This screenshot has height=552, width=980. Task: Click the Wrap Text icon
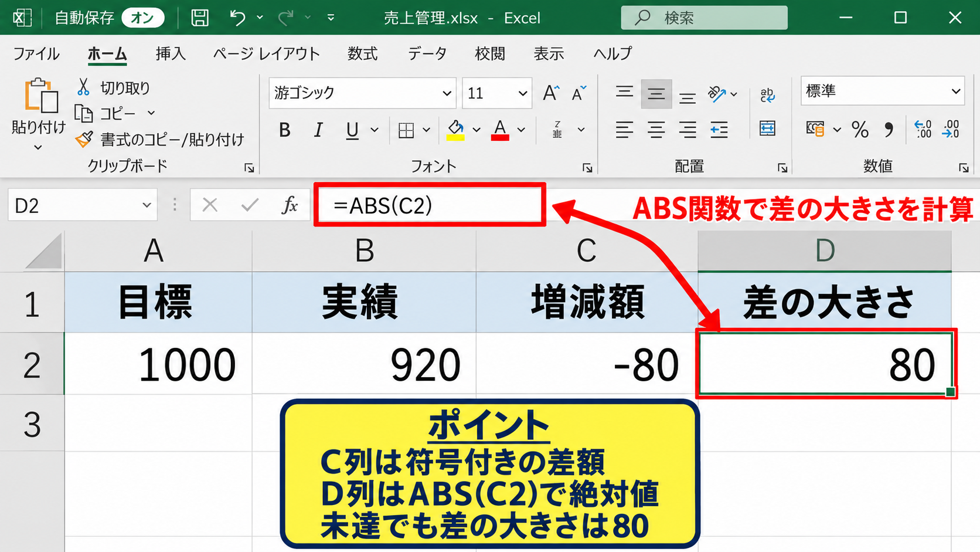[767, 94]
